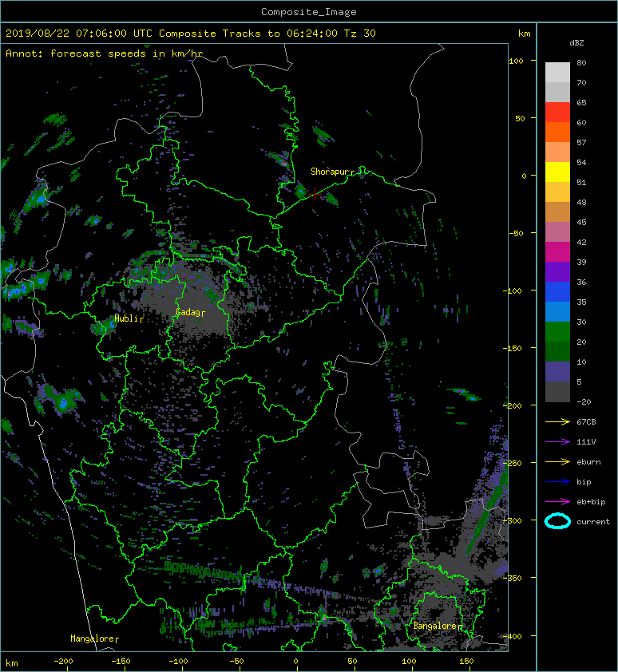The image size is (618, 672).
Task: Click the yellow eburn arrow legend icon
Action: point(557,461)
